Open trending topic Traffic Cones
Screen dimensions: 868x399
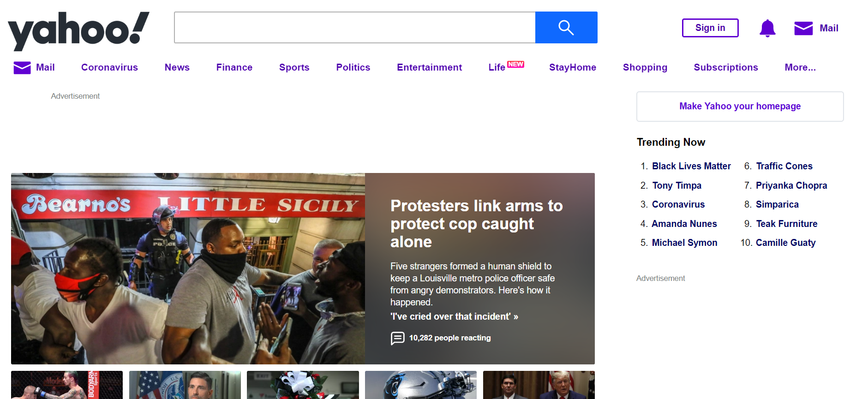[784, 166]
